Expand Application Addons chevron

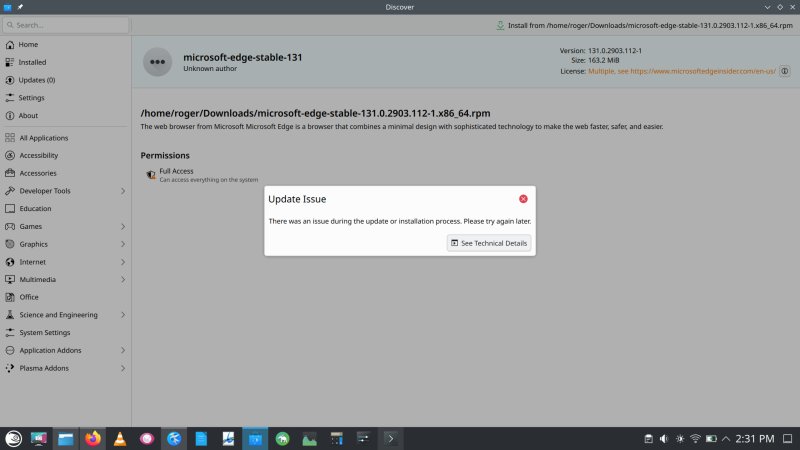click(123, 350)
